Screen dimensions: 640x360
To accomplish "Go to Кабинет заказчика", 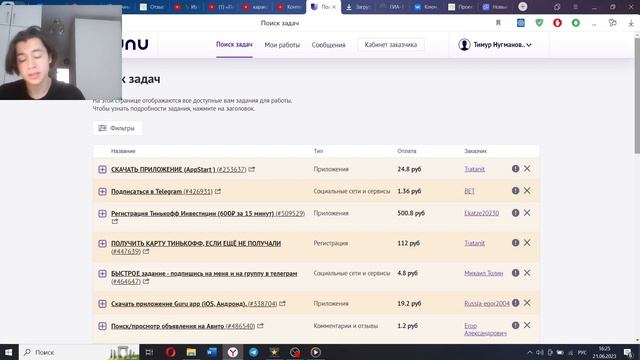I will (x=391, y=44).
